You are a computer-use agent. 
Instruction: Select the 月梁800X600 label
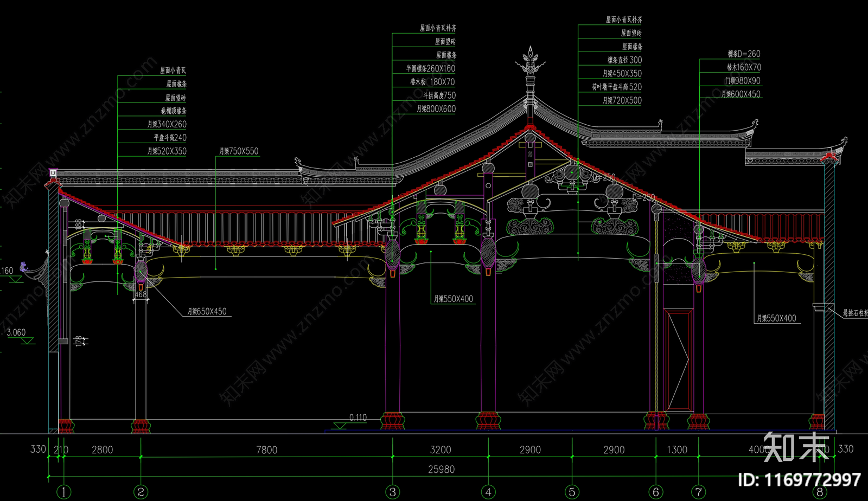[436, 109]
